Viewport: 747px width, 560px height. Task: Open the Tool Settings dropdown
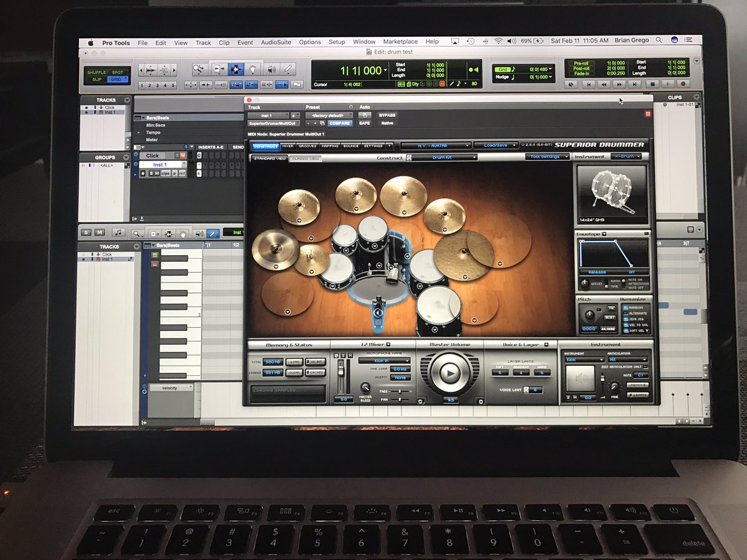[547, 157]
